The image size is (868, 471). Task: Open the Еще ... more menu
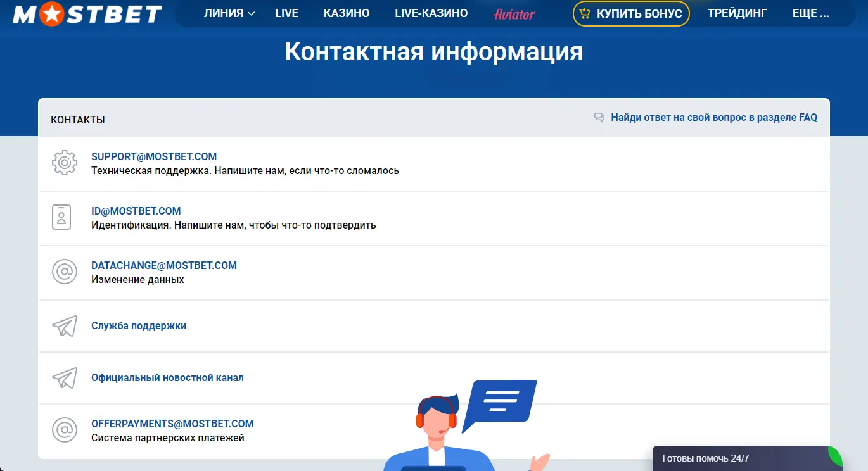(x=810, y=13)
